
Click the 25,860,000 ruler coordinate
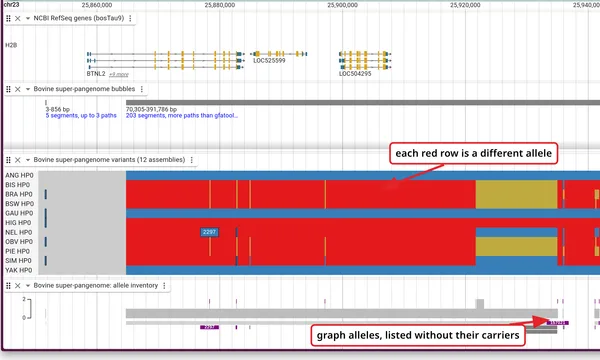coord(97,5)
